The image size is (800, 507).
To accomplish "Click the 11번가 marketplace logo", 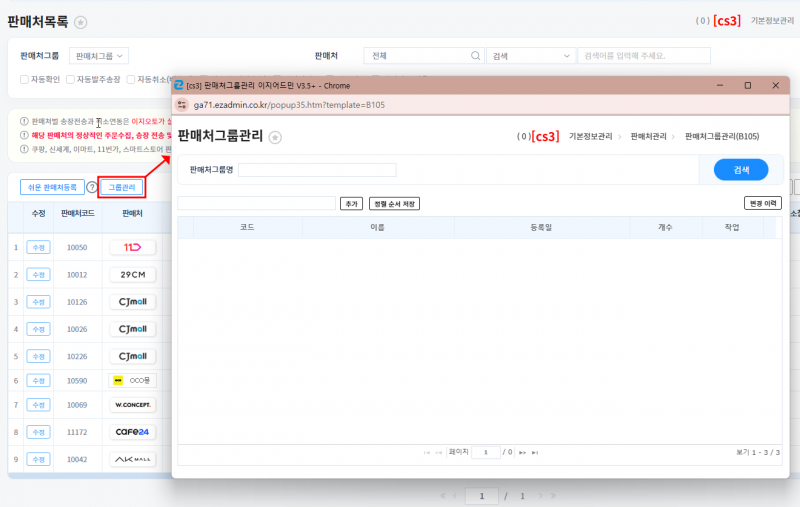I will coord(132,247).
